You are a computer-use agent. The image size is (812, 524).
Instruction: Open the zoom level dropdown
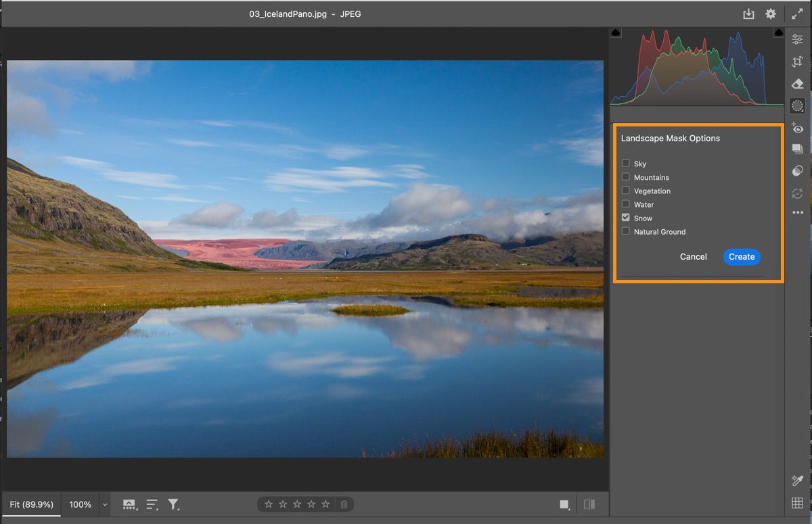[105, 504]
